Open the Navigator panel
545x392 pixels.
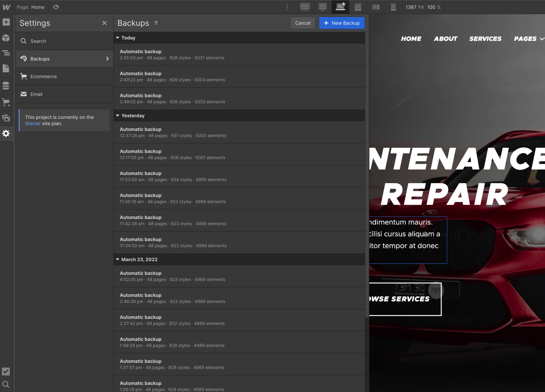pyautogui.click(x=6, y=53)
